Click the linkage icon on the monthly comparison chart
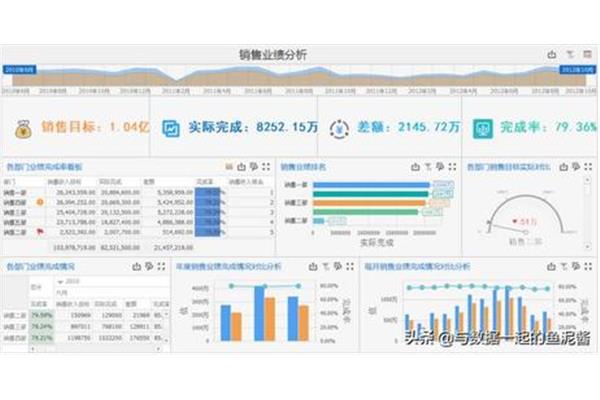The width and height of the screenshot is (600, 400). tap(576, 266)
